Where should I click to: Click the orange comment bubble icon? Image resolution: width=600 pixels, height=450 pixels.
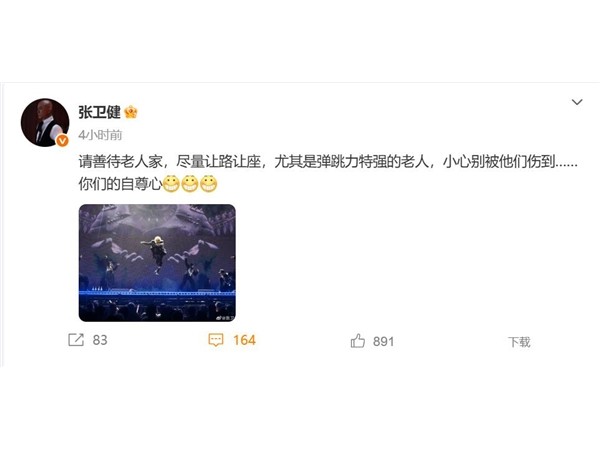tap(216, 340)
